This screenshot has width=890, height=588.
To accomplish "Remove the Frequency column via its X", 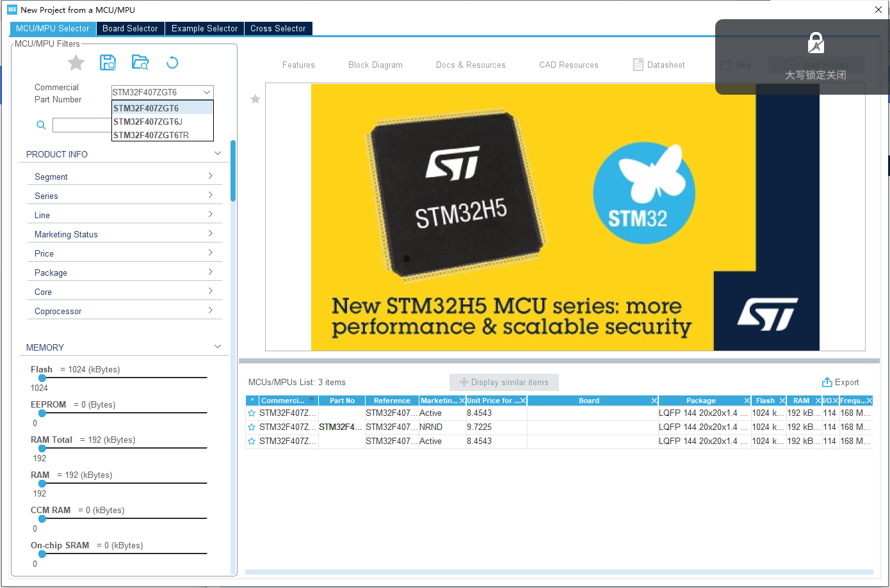I will 870,401.
